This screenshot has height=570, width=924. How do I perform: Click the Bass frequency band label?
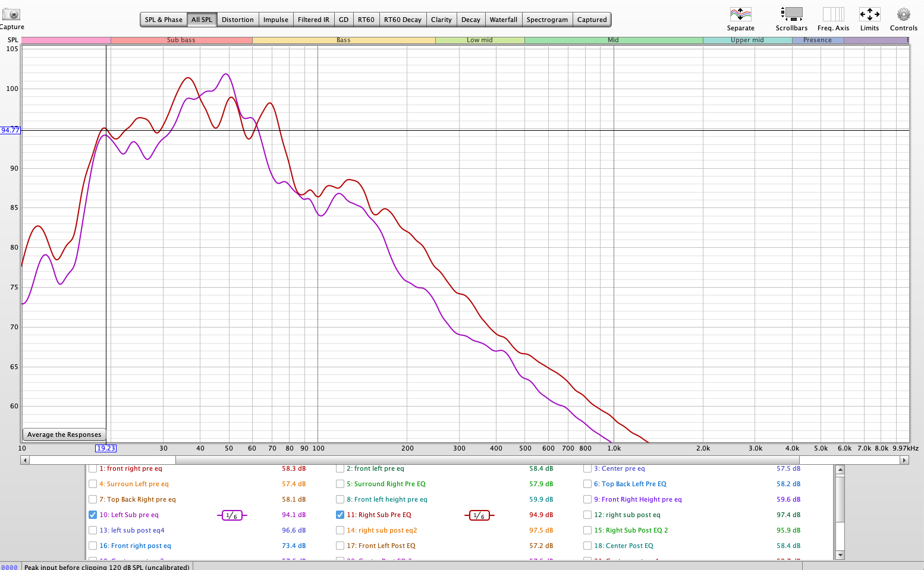pyautogui.click(x=344, y=40)
